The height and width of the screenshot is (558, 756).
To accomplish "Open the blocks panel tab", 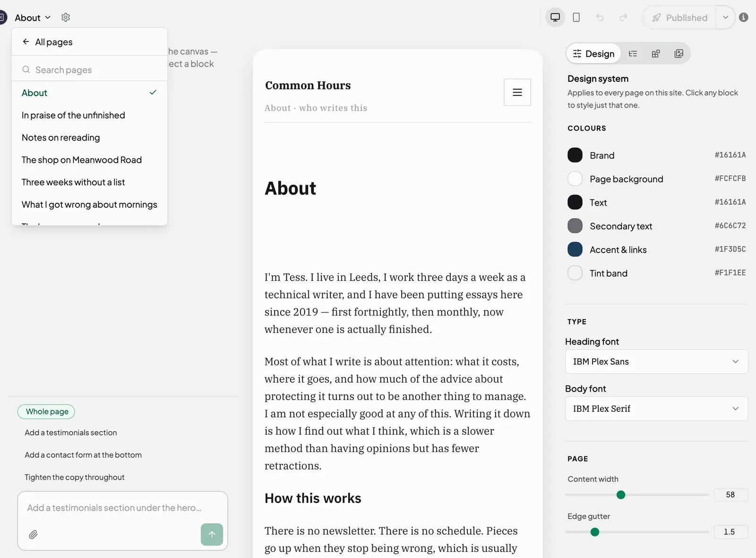I will point(656,54).
